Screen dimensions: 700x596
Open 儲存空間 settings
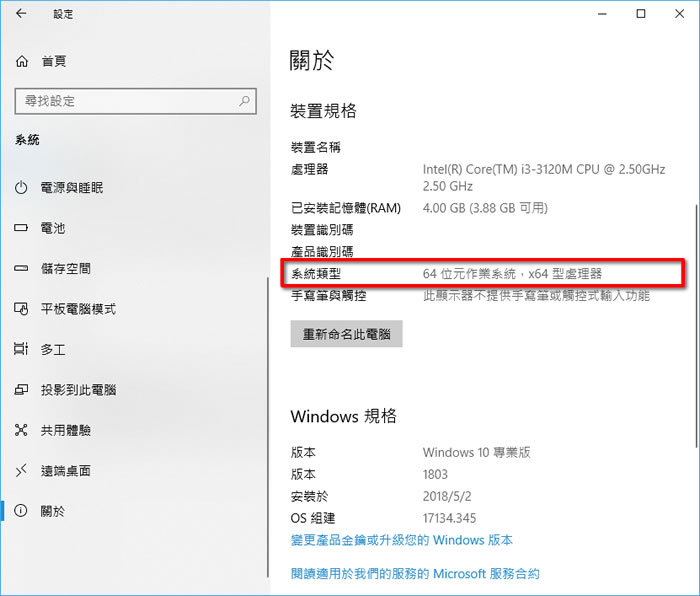pyautogui.click(x=66, y=269)
